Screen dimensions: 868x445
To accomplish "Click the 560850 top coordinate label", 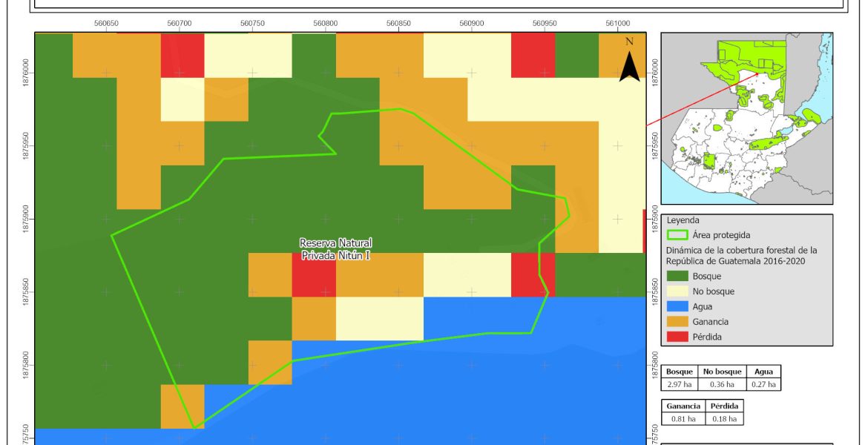I will (398, 24).
